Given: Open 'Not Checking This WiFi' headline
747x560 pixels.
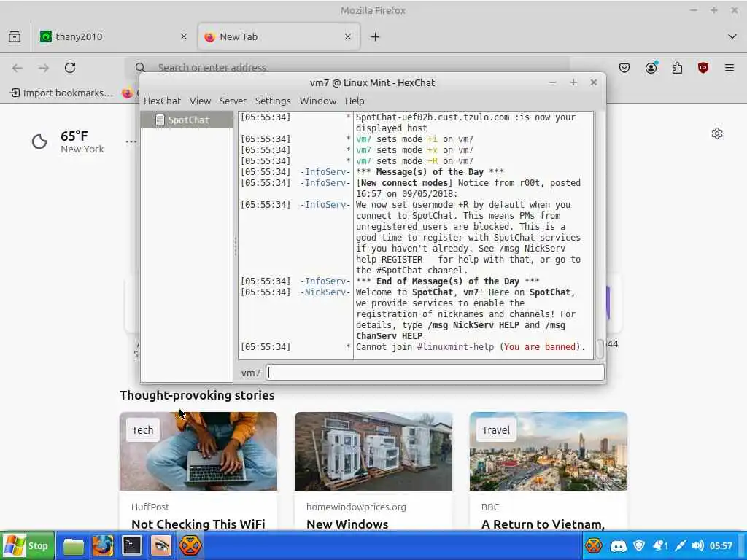Looking at the screenshot, I should point(198,524).
